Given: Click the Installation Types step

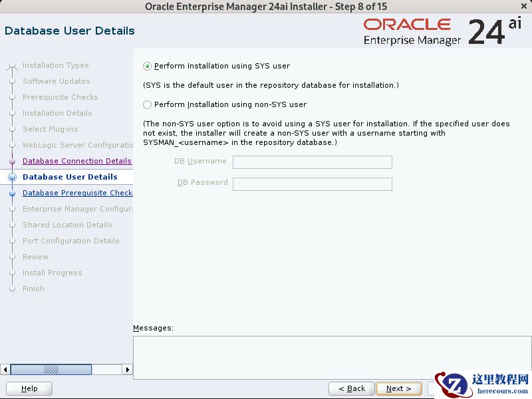Looking at the screenshot, I should pos(56,65).
